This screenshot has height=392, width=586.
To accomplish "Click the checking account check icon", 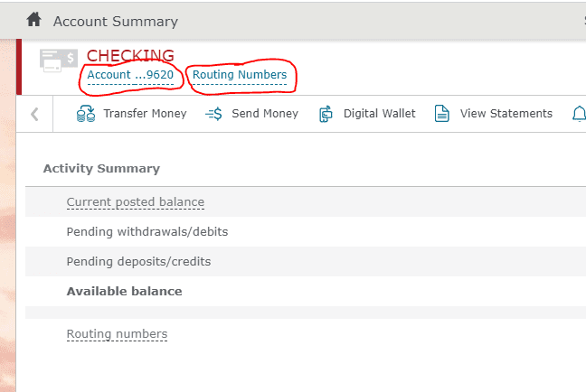I will (x=59, y=61).
